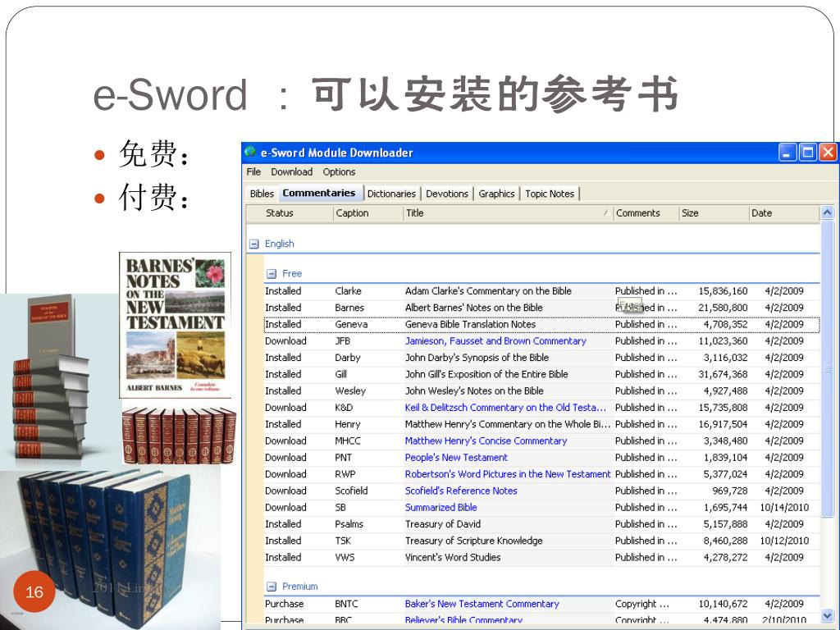Click the scrollbar up arrow

pyautogui.click(x=827, y=212)
